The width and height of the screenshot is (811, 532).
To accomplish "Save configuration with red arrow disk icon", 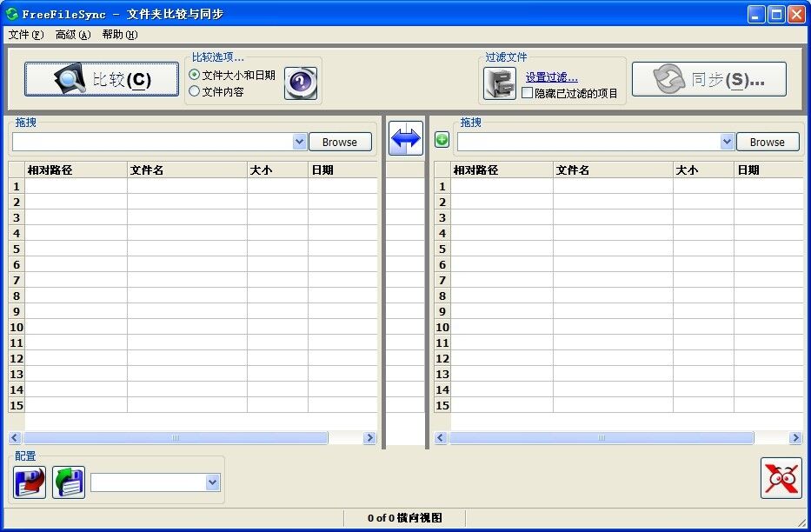I will [x=30, y=482].
